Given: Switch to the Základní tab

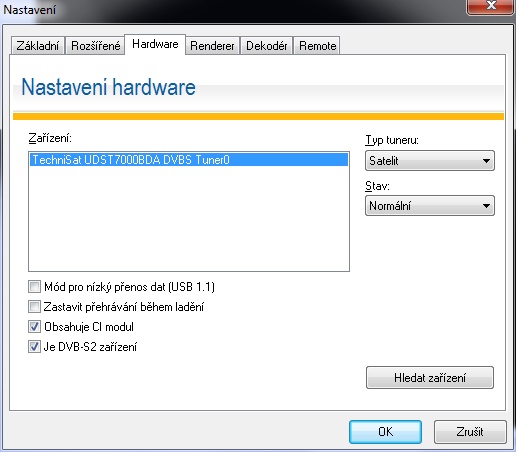Looking at the screenshot, I should 38,45.
